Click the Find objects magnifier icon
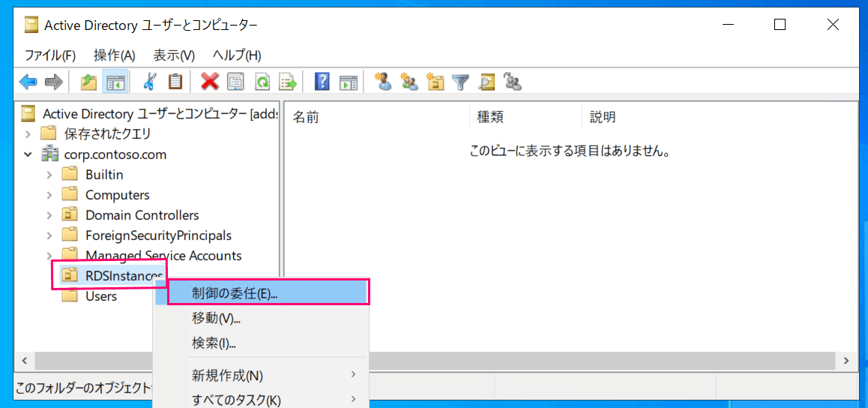 [x=486, y=82]
